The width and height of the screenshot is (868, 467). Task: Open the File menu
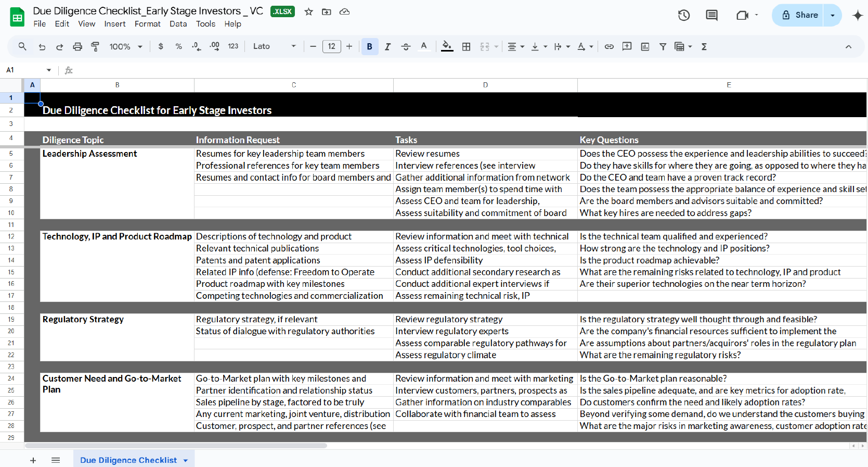coord(40,24)
